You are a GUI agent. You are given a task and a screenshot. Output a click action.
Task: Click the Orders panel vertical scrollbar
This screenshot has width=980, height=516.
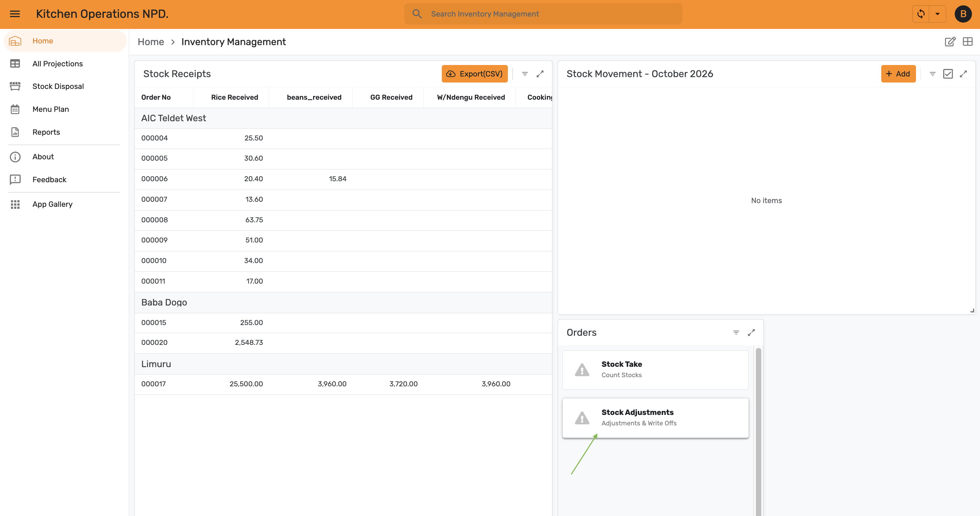click(x=758, y=431)
